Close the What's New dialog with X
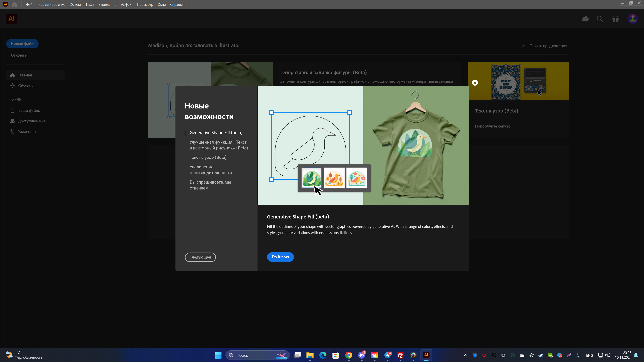Screen dimensions: 644x362 [x=475, y=83]
